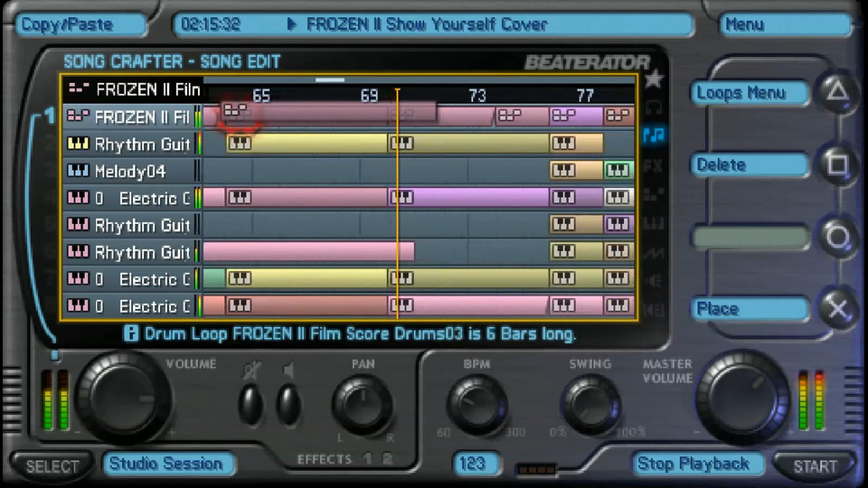868x488 pixels.
Task: Select the speaker volume icon in sidebar
Action: (654, 281)
